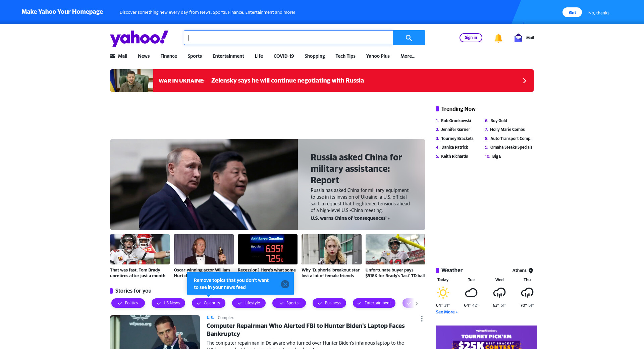The height and width of the screenshot is (349, 644).
Task: Click the Yahoo logo
Action: coord(139,38)
